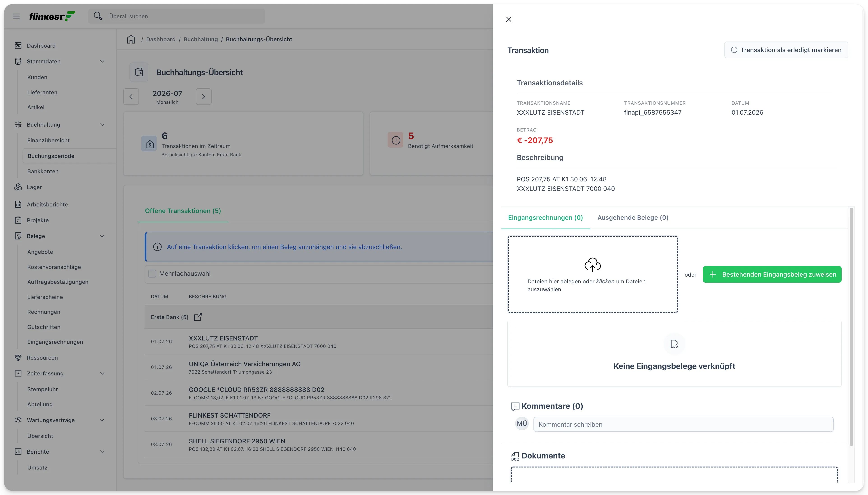Select the Offene Transaktionen (5) tab
Image resolution: width=868 pixels, height=495 pixels.
coord(183,211)
